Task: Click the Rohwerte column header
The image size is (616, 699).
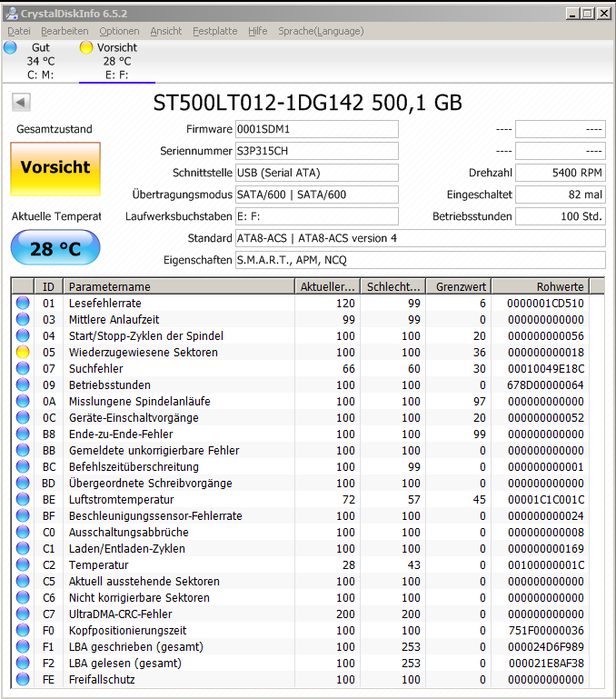Action: [x=541, y=286]
